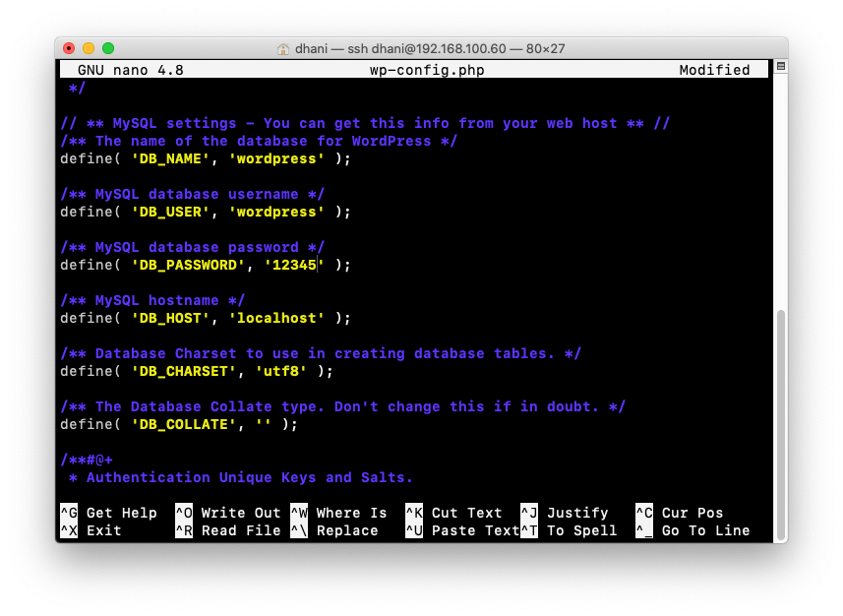Click 'wordpress' value on DB_USER line
The width and height of the screenshot is (843, 616).
click(276, 212)
